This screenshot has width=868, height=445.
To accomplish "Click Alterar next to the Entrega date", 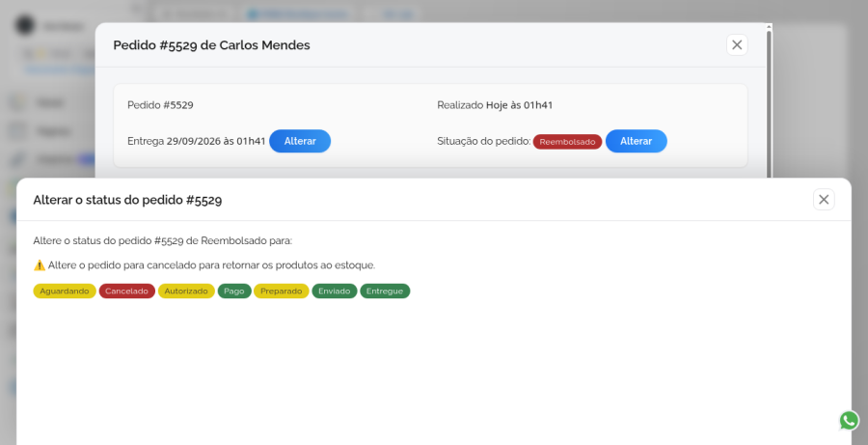I will [300, 141].
